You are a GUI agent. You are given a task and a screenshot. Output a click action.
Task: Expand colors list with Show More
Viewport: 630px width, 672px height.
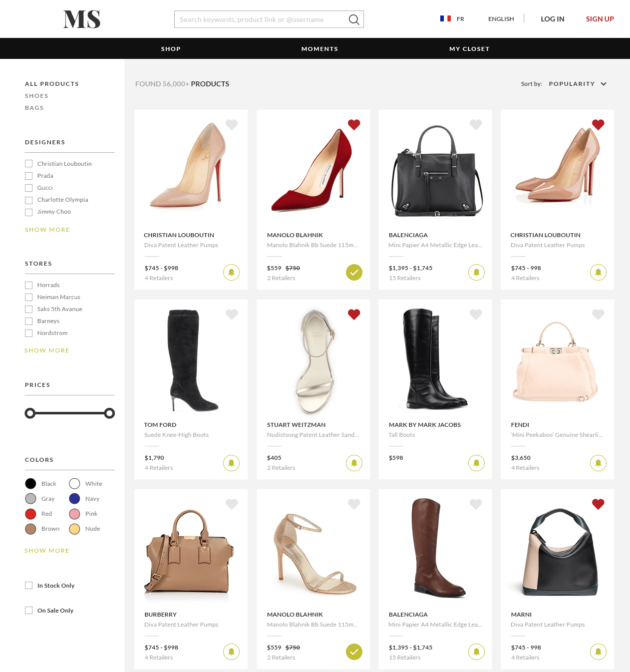[47, 551]
